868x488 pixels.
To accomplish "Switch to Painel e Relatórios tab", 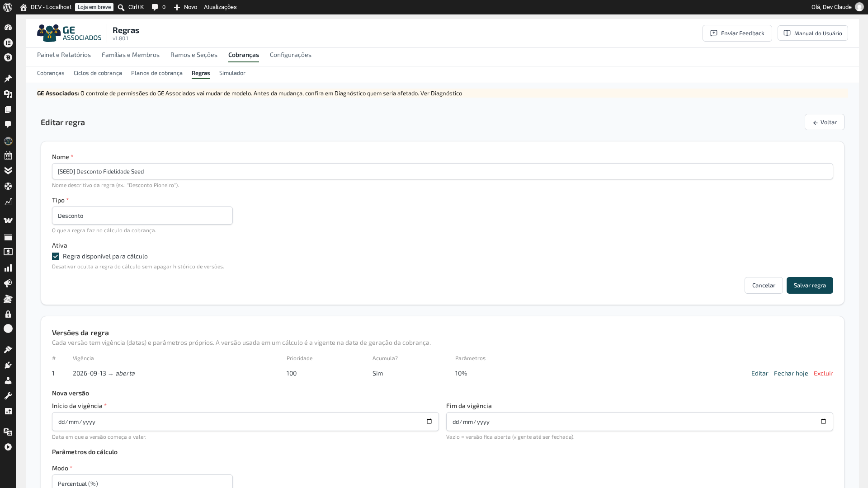I will pyautogui.click(x=64, y=55).
